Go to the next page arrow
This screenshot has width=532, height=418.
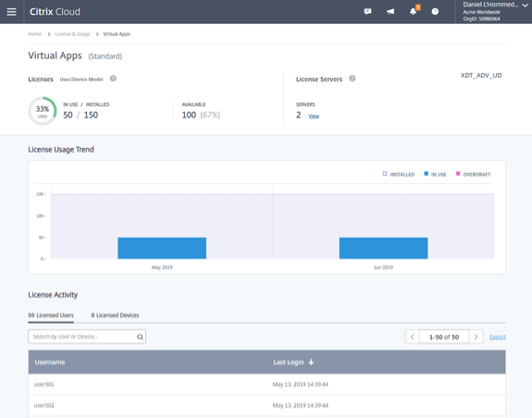[x=476, y=337]
